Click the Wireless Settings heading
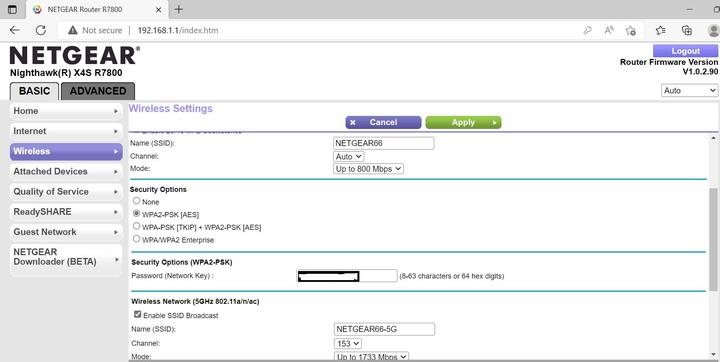The image size is (720, 362). tap(171, 109)
